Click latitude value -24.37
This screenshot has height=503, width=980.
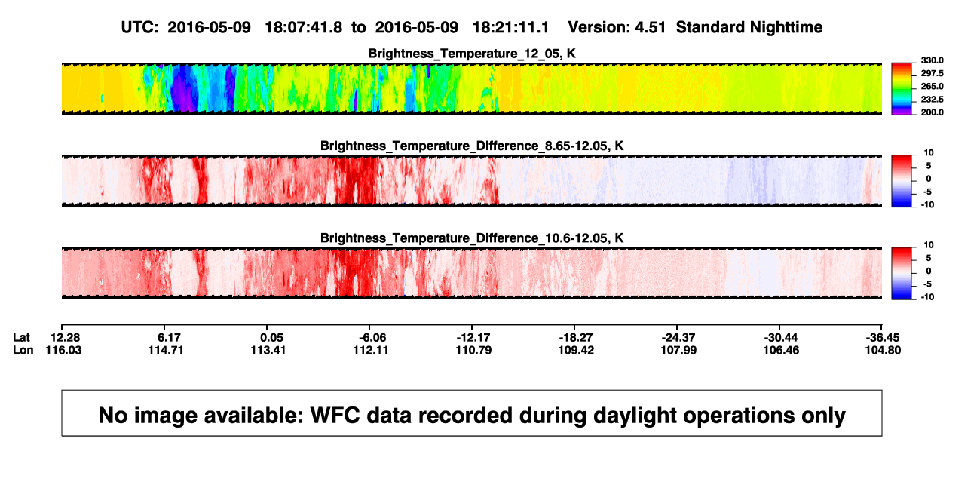pos(678,337)
